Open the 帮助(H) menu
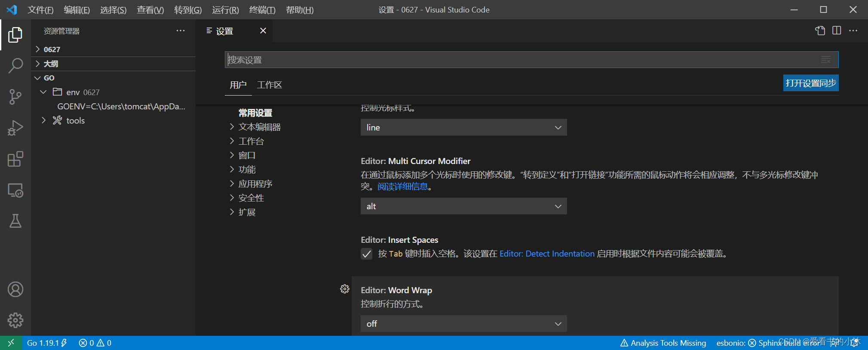The image size is (868, 350). tap(300, 10)
